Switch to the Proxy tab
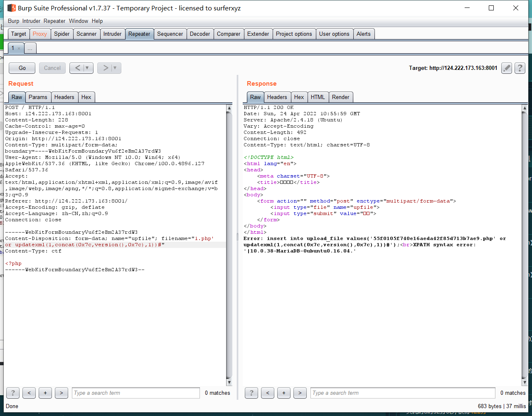The height and width of the screenshot is (416, 532). [x=40, y=34]
